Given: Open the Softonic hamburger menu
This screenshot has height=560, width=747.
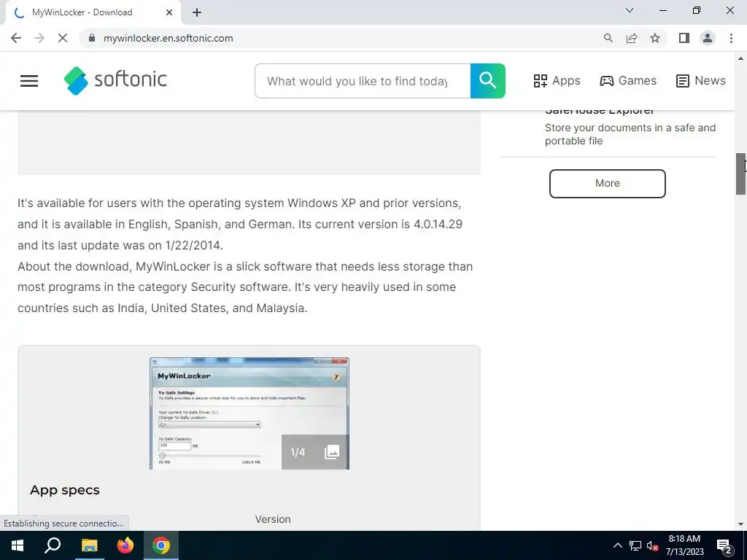Looking at the screenshot, I should (29, 81).
